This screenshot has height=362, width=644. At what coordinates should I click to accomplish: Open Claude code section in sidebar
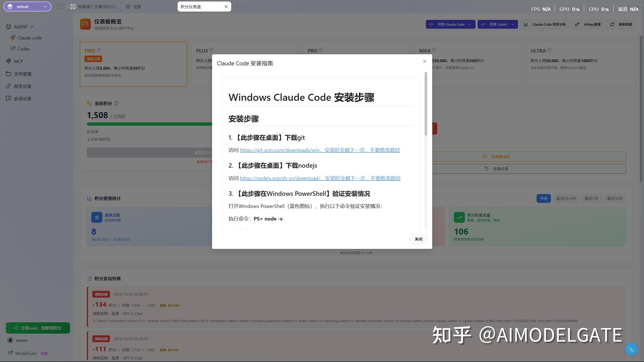(29, 38)
